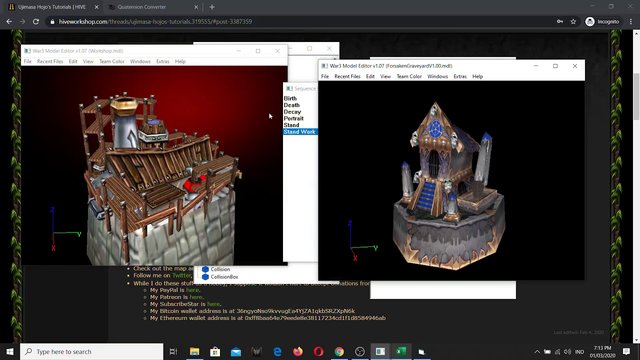The height and width of the screenshot is (360, 640).
Task: Open the Mail app in the taskbar
Action: point(236,351)
